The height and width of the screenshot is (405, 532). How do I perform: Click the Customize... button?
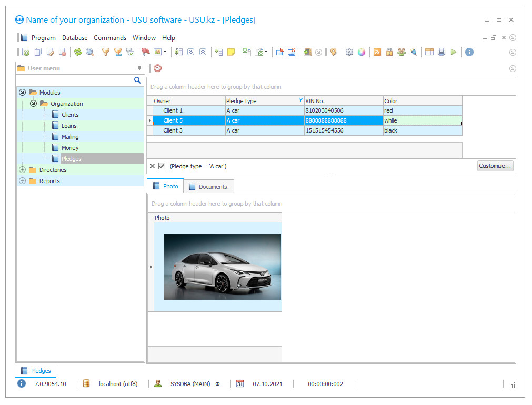pyautogui.click(x=495, y=166)
